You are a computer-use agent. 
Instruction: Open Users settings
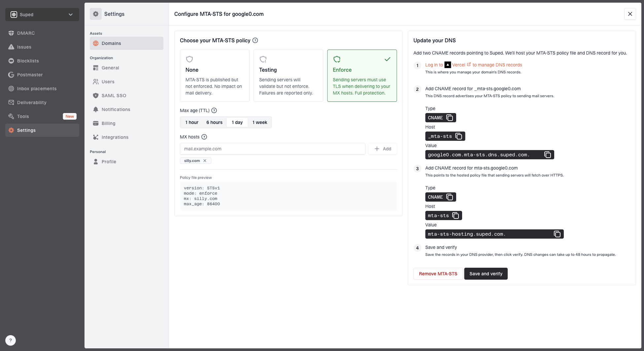tap(126, 82)
